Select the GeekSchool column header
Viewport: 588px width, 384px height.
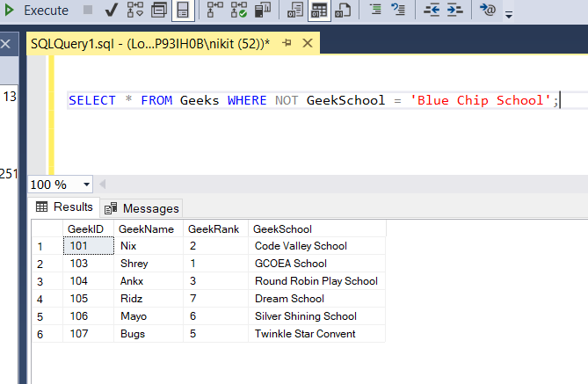[317, 228]
